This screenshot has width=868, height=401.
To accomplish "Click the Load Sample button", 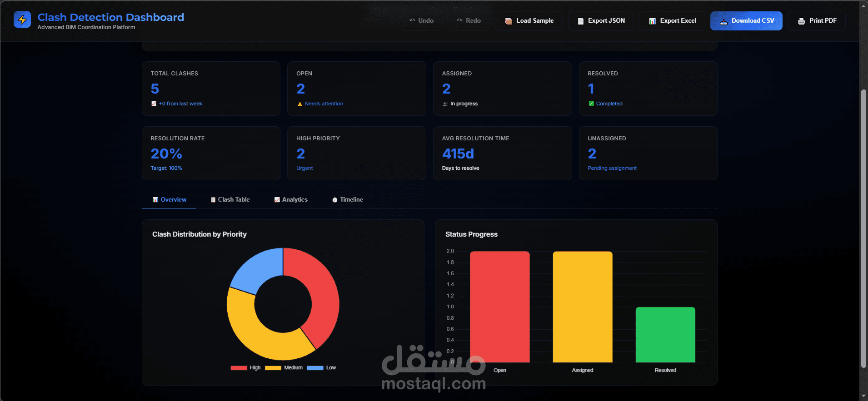I will coord(529,21).
